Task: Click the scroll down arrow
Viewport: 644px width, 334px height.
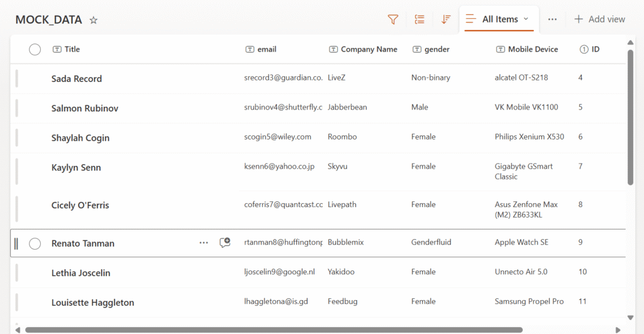Action: pos(630,318)
